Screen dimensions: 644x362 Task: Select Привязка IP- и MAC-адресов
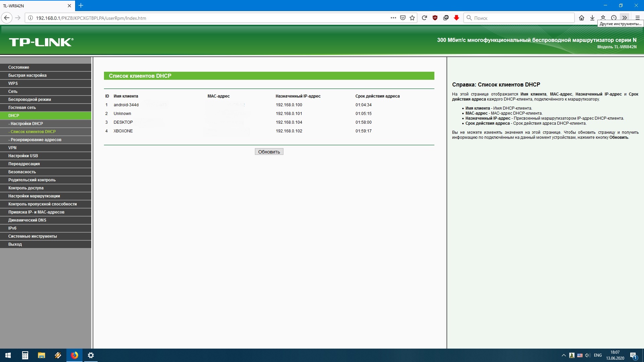point(36,212)
